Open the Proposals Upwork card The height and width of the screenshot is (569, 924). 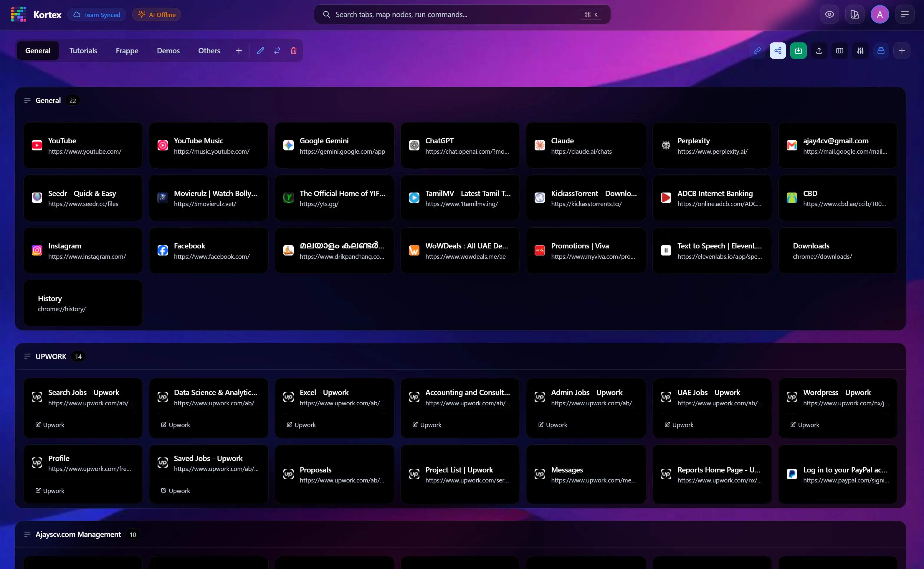pos(334,475)
